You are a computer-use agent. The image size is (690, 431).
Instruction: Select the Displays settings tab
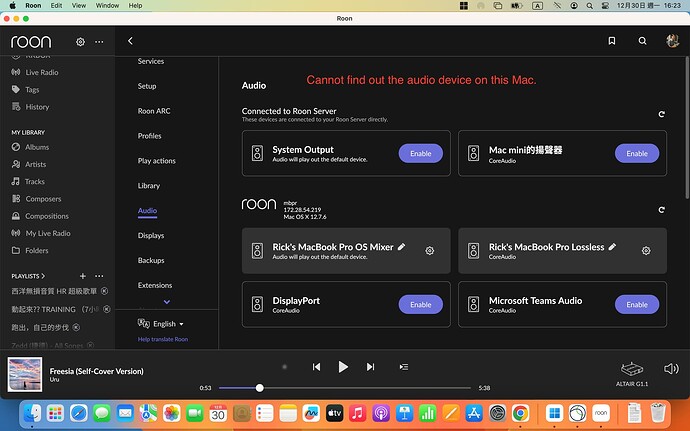[151, 236]
